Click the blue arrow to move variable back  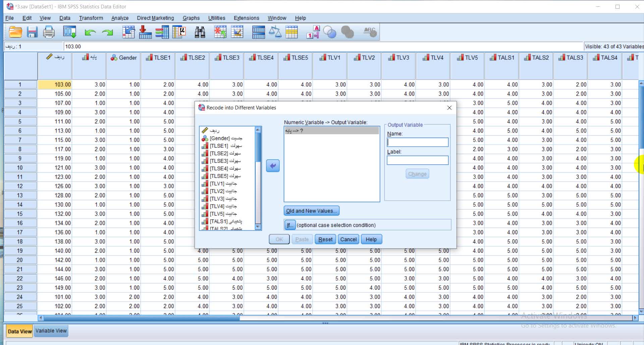[273, 166]
